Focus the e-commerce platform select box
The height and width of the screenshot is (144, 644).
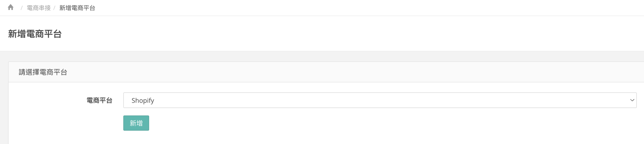pyautogui.click(x=380, y=100)
